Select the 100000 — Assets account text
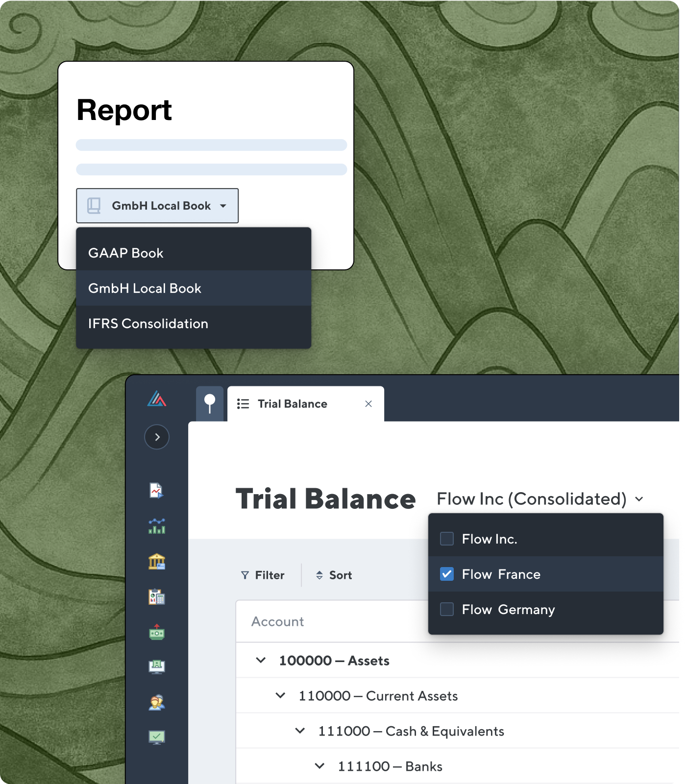687x784 pixels. [334, 661]
